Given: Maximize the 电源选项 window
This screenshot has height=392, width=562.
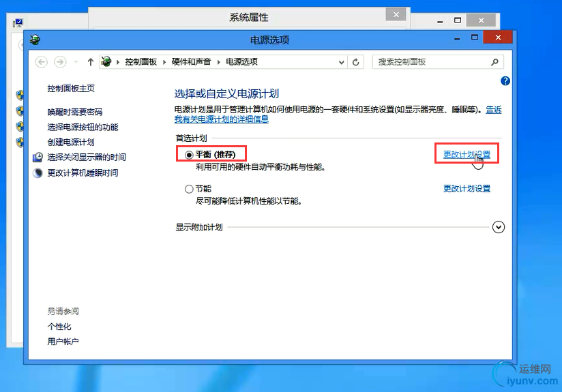Looking at the screenshot, I should 475,37.
